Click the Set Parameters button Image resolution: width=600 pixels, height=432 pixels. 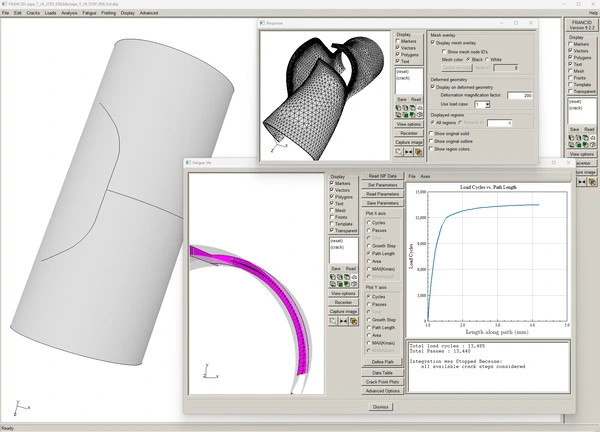[x=382, y=185]
